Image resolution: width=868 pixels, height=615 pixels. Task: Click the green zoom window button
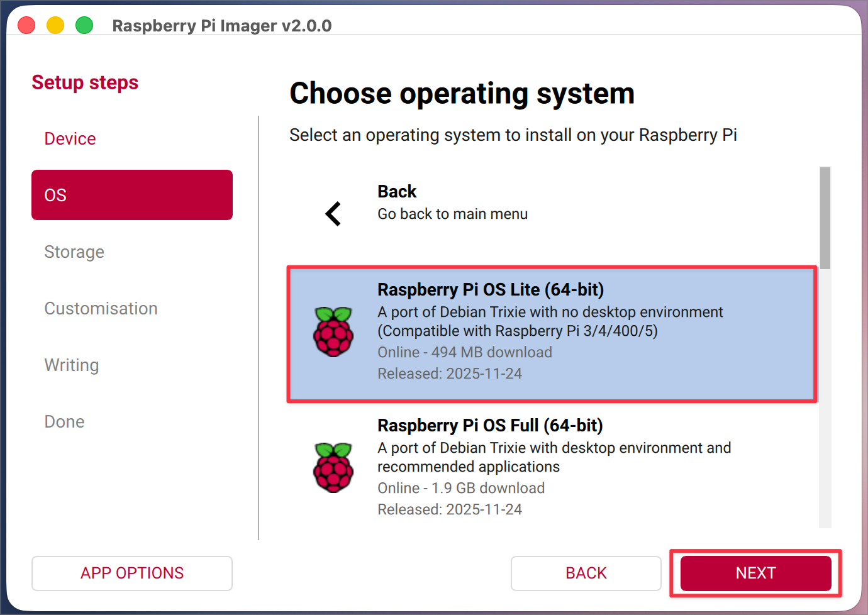tap(84, 25)
